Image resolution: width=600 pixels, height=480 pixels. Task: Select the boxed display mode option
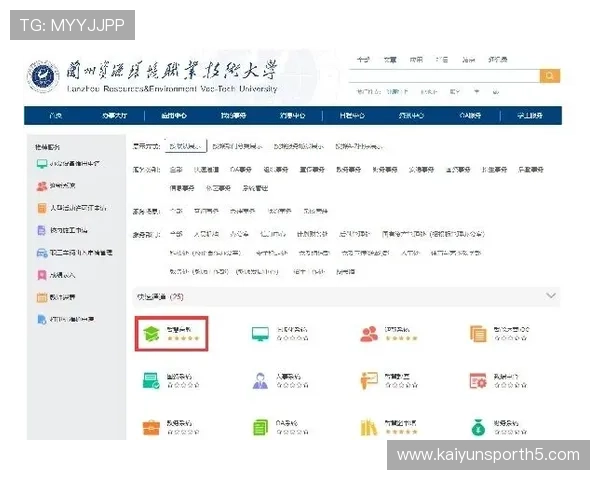(x=186, y=146)
